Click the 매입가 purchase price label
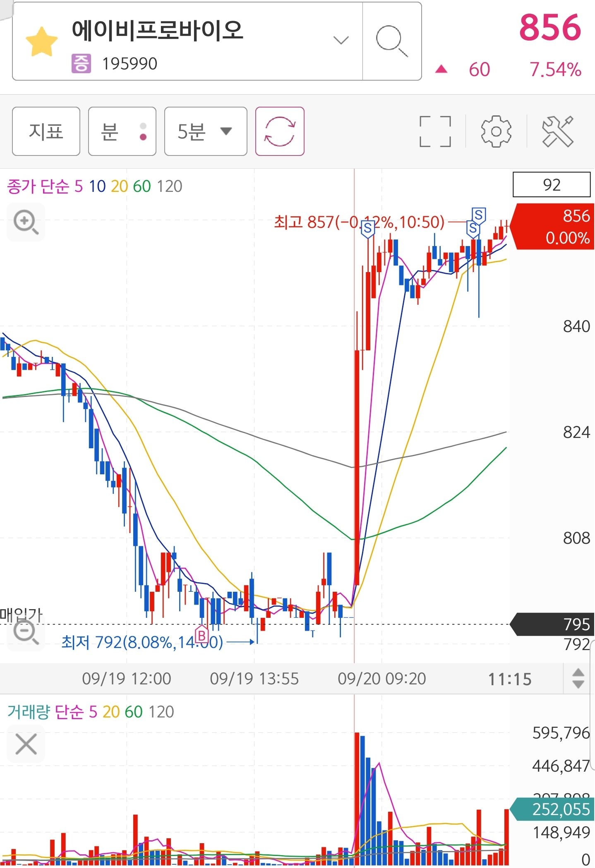Viewport: 595px width, 868px height. pyautogui.click(x=21, y=615)
